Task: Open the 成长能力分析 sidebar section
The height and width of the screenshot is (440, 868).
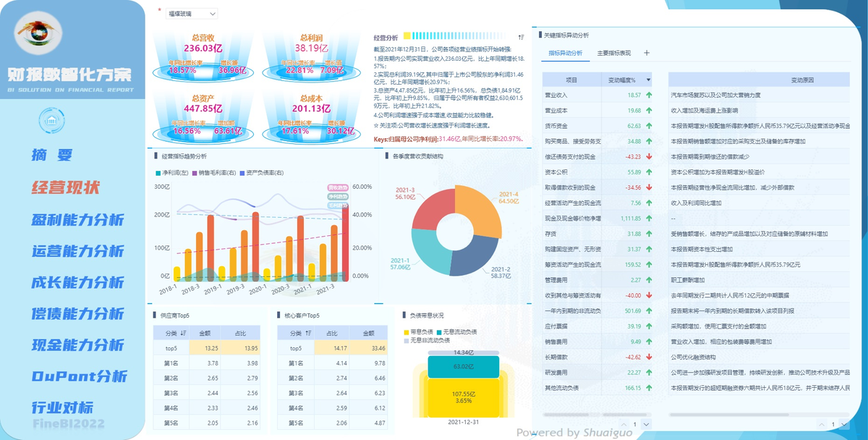Action: click(x=78, y=282)
